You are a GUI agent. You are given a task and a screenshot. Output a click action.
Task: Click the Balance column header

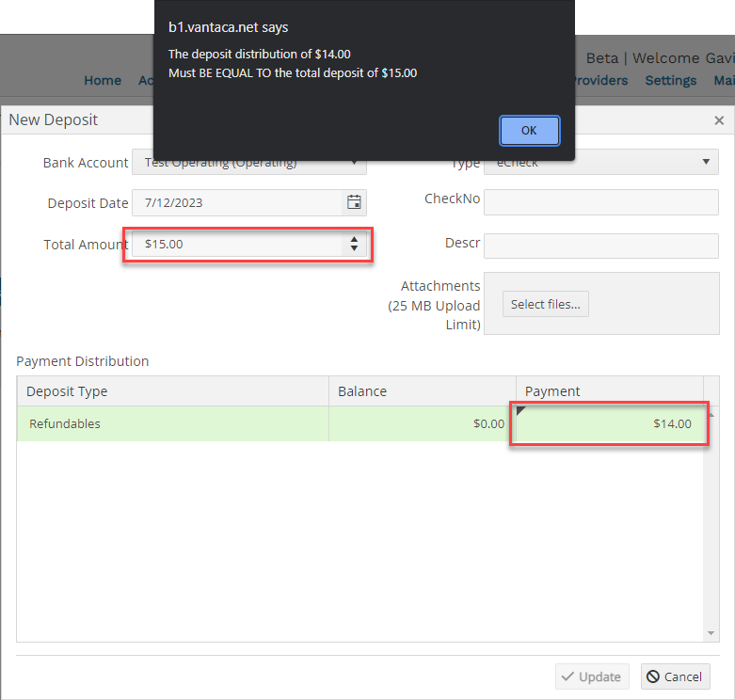coord(423,391)
